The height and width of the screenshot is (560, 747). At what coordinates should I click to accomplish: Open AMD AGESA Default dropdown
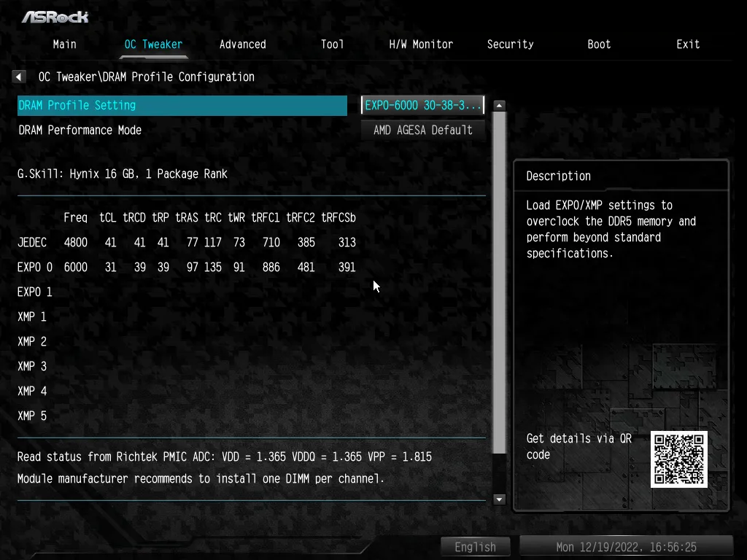422,130
